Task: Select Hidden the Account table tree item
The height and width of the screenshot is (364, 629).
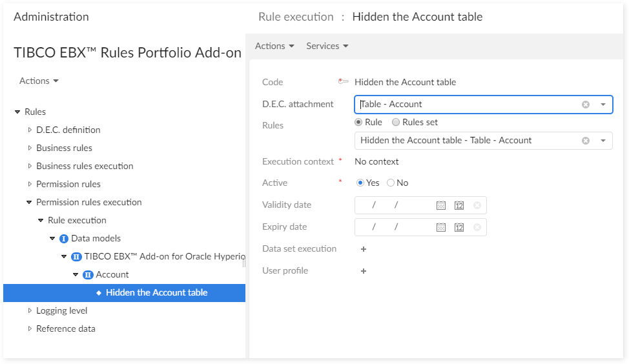Action: (156, 292)
